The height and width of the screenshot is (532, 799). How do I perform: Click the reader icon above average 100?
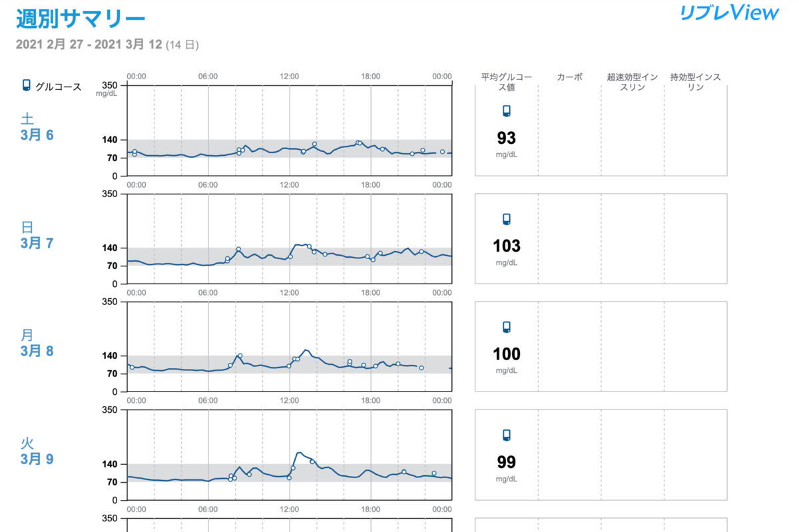pos(507,328)
